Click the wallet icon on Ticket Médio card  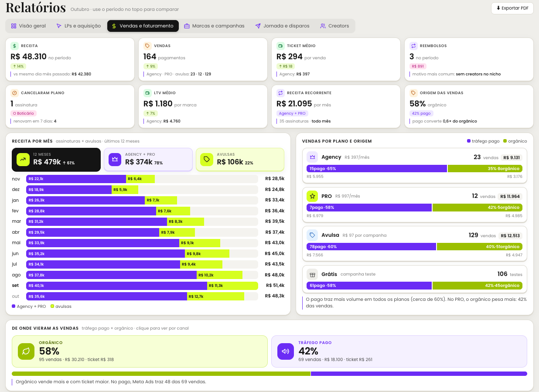coord(280,46)
